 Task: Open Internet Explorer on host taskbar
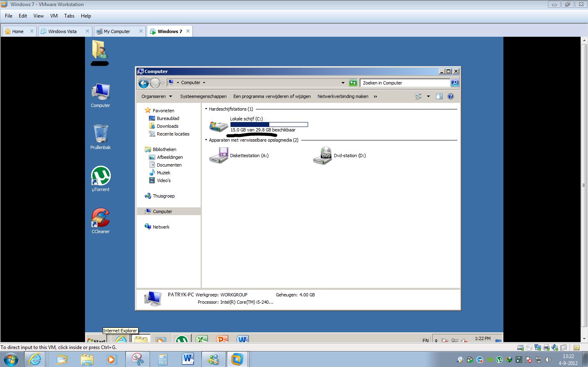pyautogui.click(x=35, y=359)
